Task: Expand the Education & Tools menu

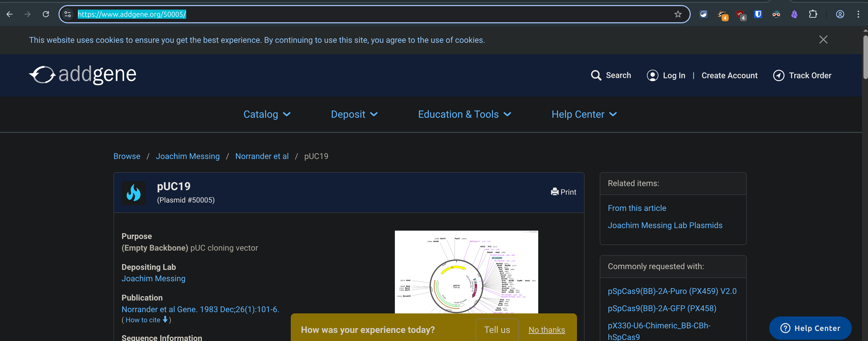Action: point(465,114)
